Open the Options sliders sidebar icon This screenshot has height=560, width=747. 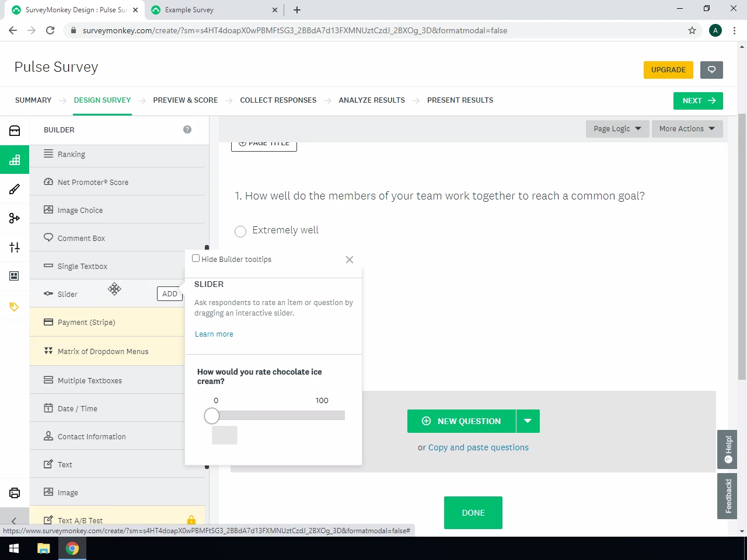point(15,247)
